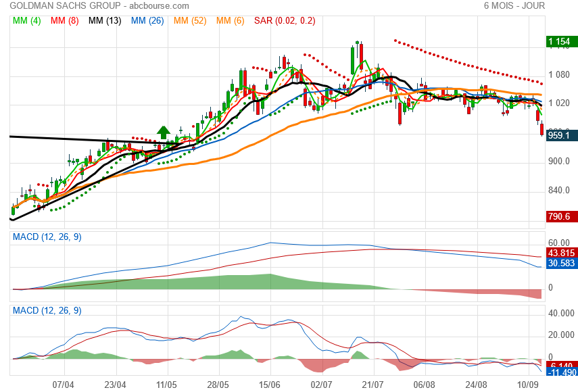Click the red 43.815 MACD signal value

pos(561,253)
